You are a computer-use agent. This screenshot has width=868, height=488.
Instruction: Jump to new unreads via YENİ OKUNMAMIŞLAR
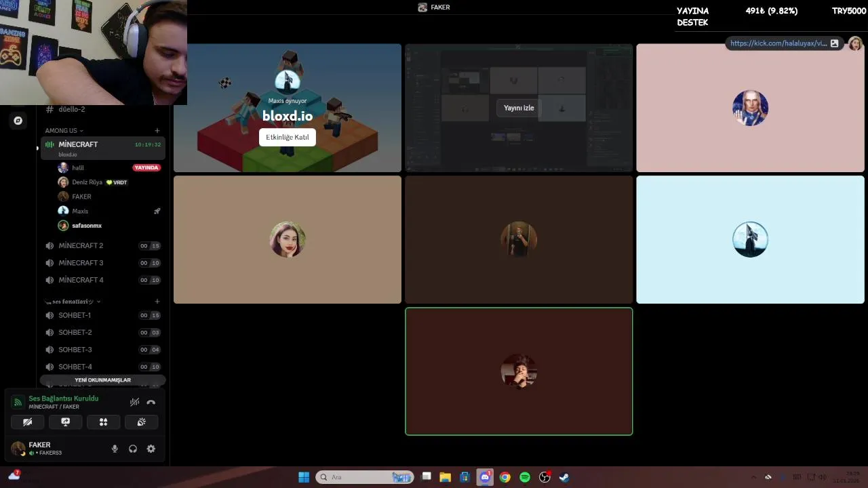point(102,380)
